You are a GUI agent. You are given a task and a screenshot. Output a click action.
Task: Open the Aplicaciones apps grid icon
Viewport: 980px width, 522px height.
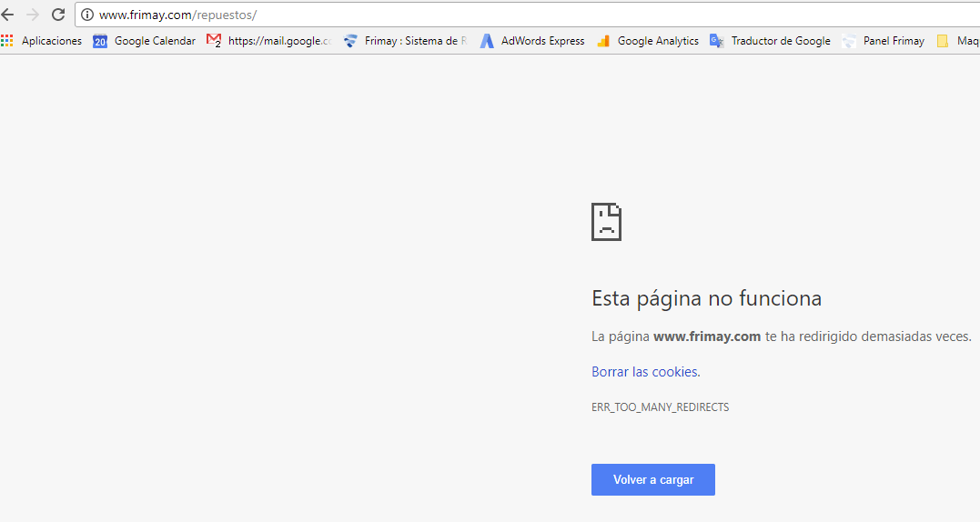(x=7, y=41)
